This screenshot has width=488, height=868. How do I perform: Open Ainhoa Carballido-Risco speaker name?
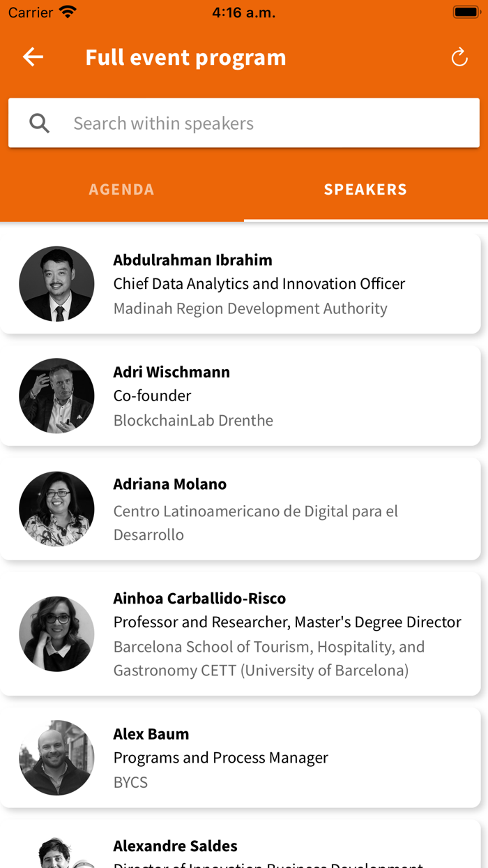[199, 598]
